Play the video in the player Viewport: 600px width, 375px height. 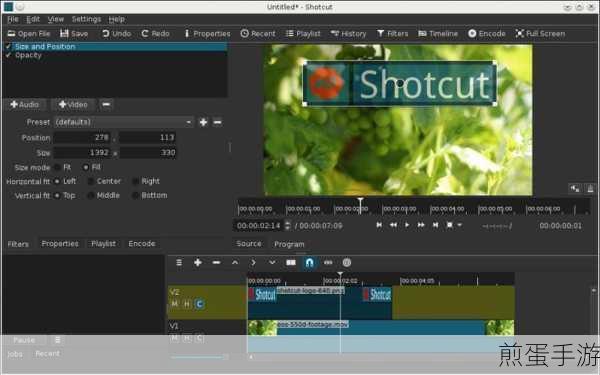(x=407, y=225)
